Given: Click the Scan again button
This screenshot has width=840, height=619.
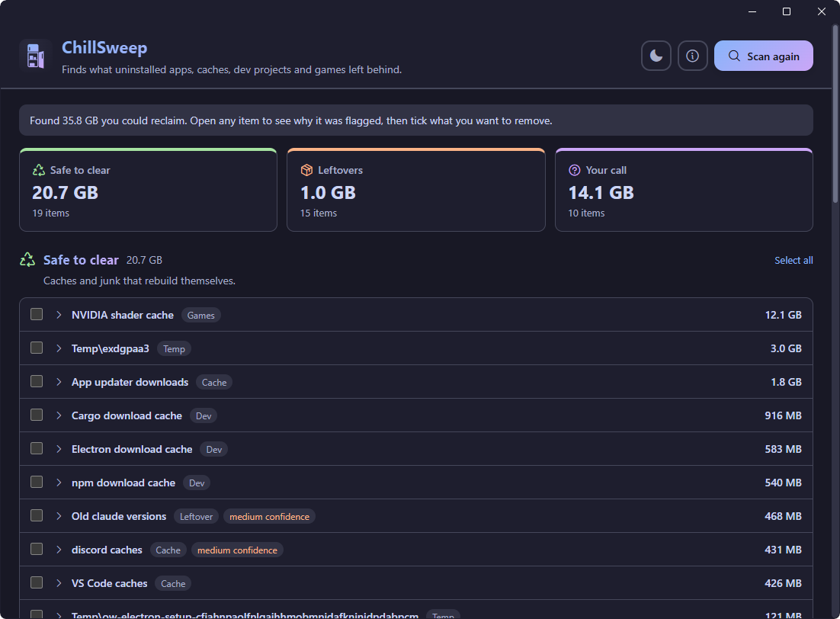Looking at the screenshot, I should pyautogui.click(x=763, y=56).
